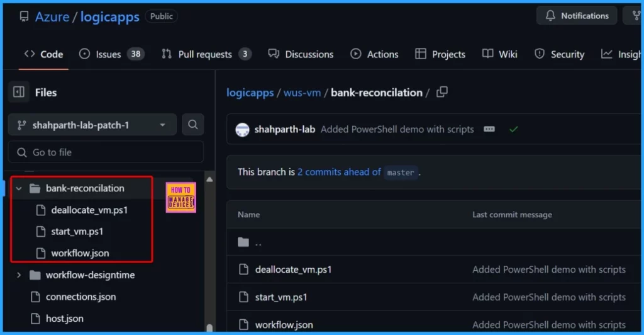The image size is (644, 335).
Task: Open deallocate_vm.ps1 in the file table
Action: pyautogui.click(x=293, y=270)
